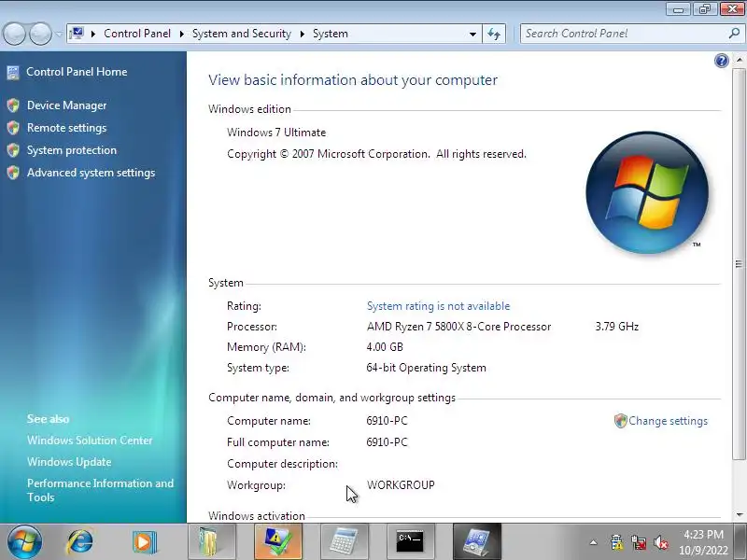Viewport: 747px width, 560px height.
Task: Click Computer name value 6910-PC
Action: 387,421
